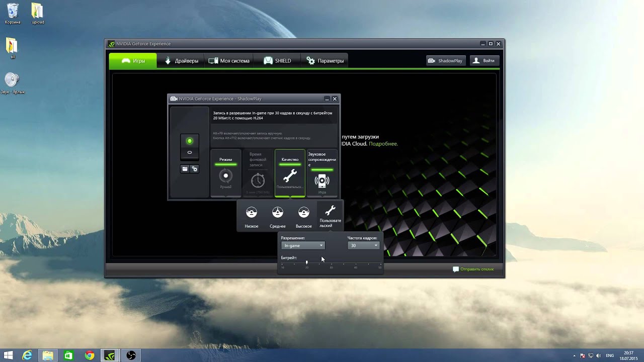Close the ShadowPlay dialog

335,99
